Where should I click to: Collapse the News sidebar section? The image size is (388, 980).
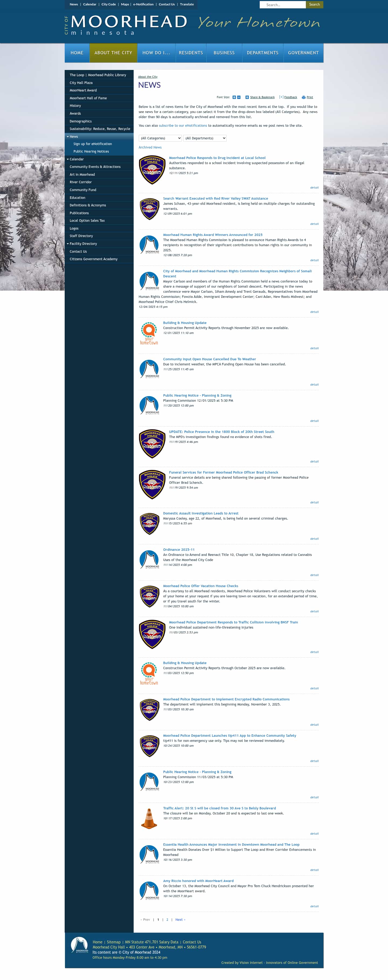point(68,137)
